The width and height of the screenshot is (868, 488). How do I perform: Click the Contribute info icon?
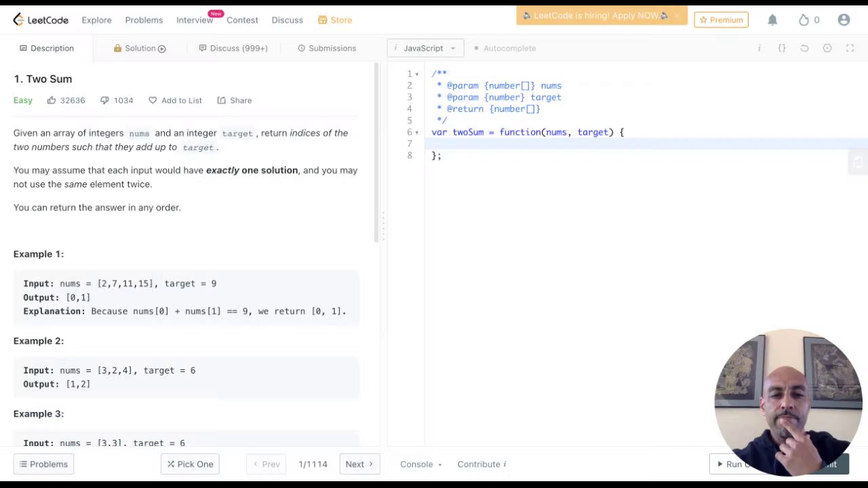505,464
